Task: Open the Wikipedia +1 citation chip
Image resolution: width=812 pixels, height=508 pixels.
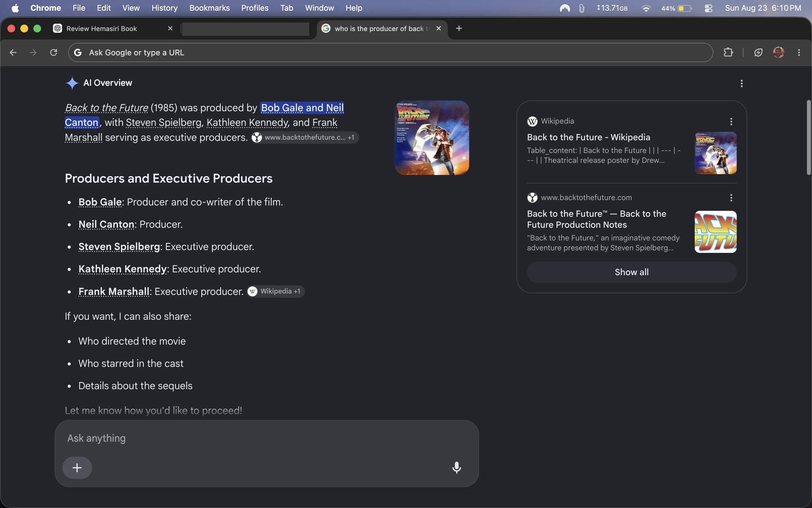Action: click(x=276, y=291)
